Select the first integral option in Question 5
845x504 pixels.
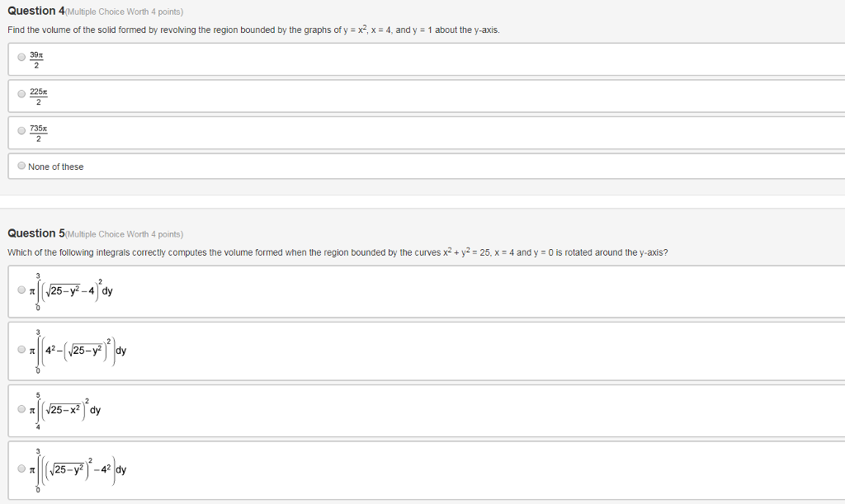(x=21, y=290)
